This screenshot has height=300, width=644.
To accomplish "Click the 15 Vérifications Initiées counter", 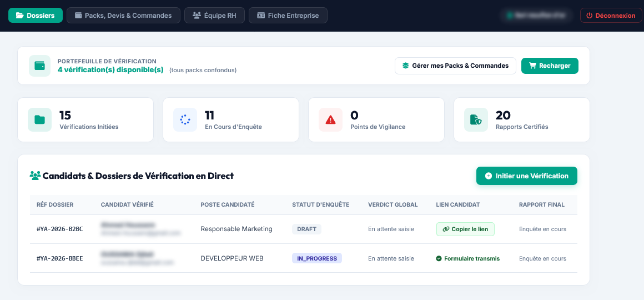I will [x=85, y=119].
